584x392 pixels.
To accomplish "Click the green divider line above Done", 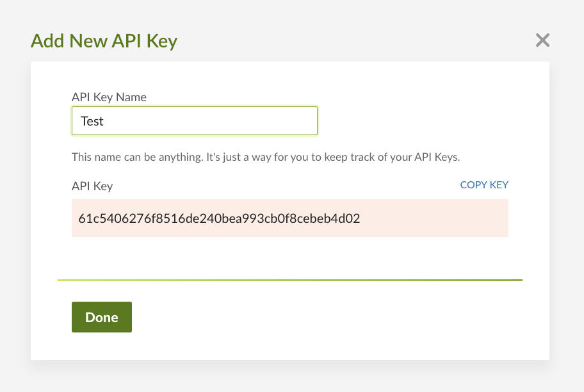I will tap(289, 281).
